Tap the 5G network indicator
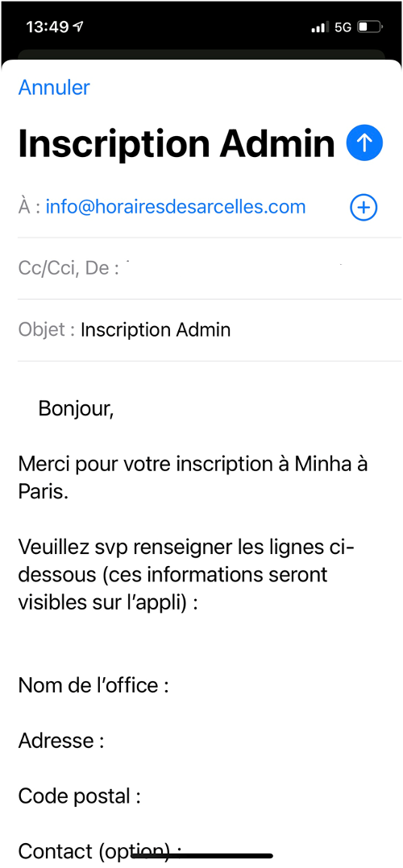The width and height of the screenshot is (403, 868). (343, 27)
